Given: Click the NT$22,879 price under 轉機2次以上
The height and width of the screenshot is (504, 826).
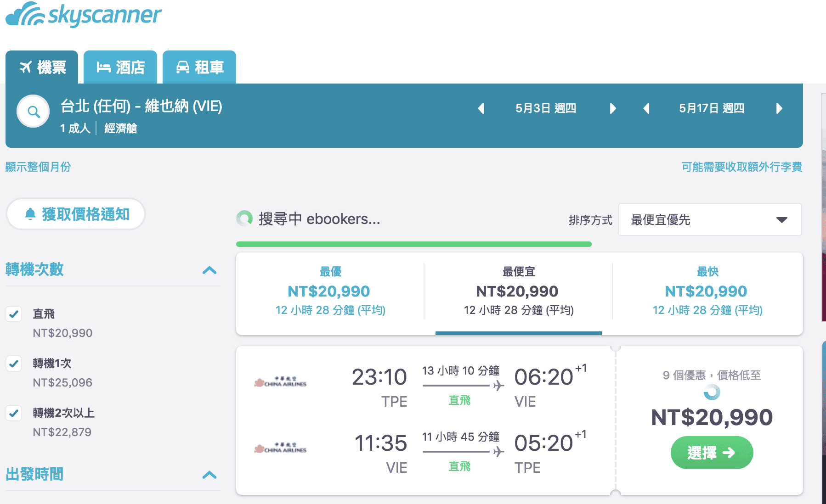Looking at the screenshot, I should 62,432.
